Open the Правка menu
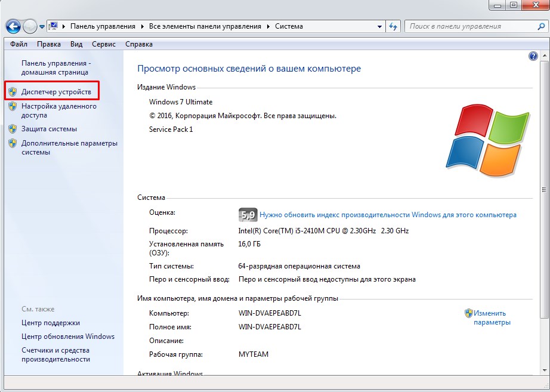 pyautogui.click(x=49, y=44)
